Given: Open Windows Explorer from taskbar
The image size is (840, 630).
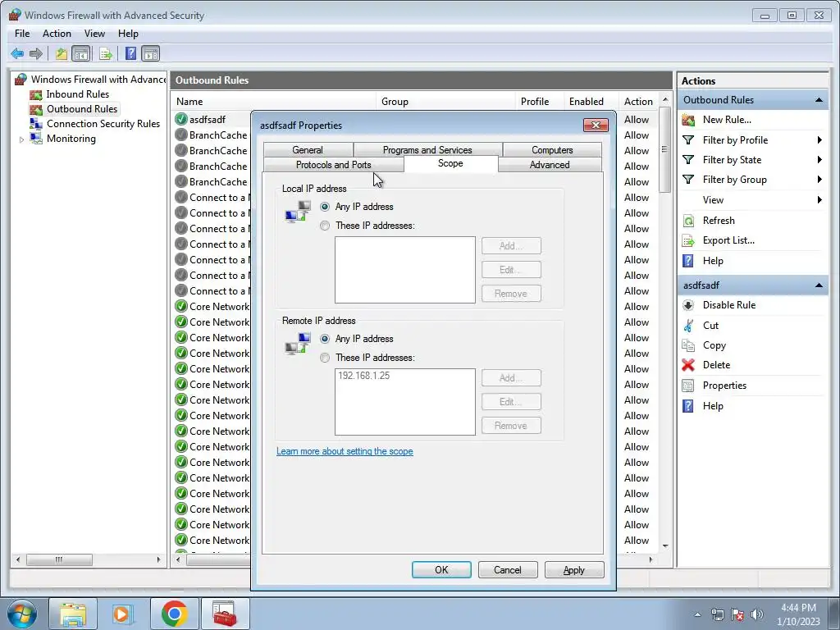Looking at the screenshot, I should click(73, 614).
